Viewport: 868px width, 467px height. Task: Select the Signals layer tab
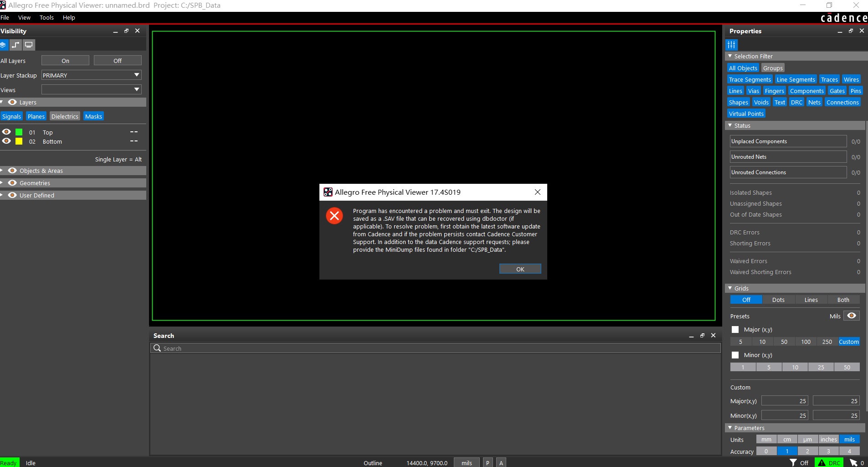11,116
